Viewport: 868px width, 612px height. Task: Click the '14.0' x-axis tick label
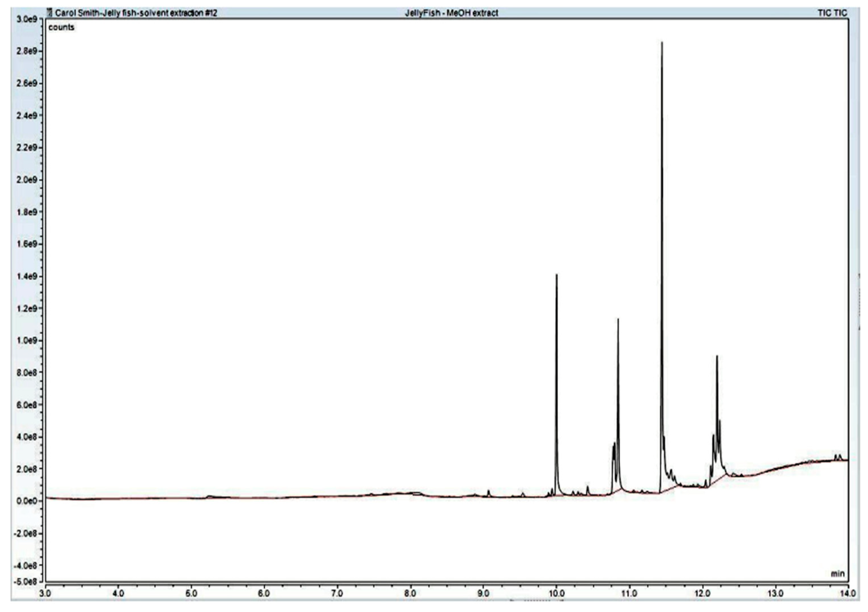848,594
